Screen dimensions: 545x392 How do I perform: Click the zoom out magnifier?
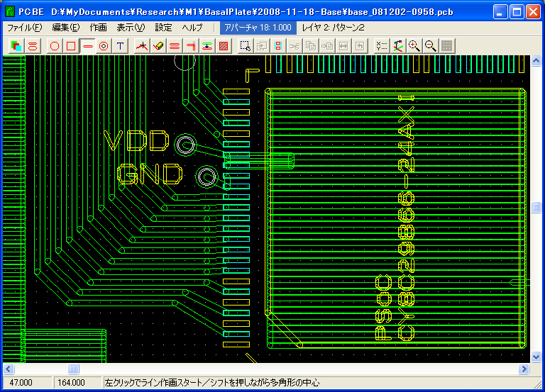click(430, 46)
